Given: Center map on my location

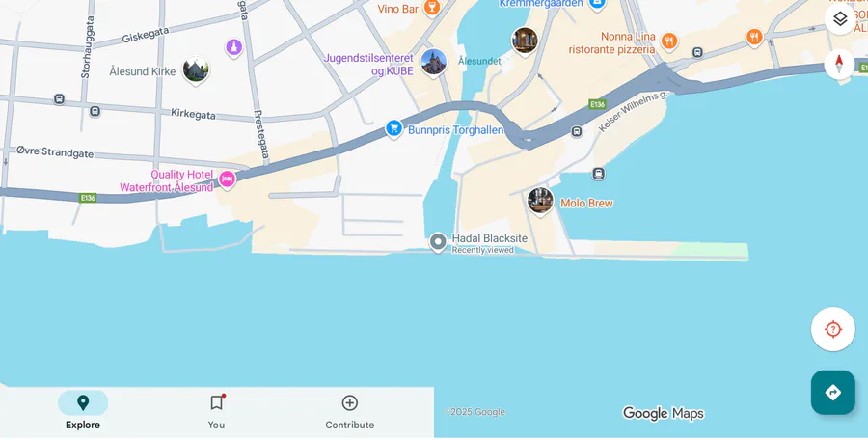Looking at the screenshot, I should tap(832, 329).
